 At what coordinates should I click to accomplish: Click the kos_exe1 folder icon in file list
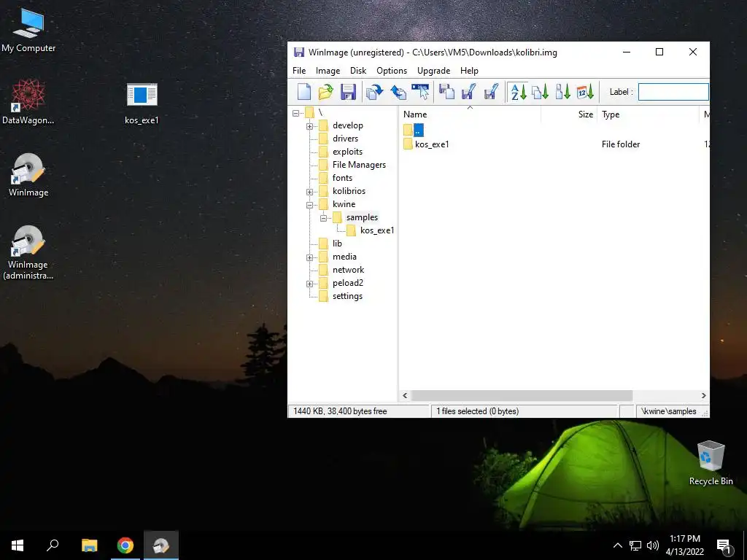(x=408, y=144)
